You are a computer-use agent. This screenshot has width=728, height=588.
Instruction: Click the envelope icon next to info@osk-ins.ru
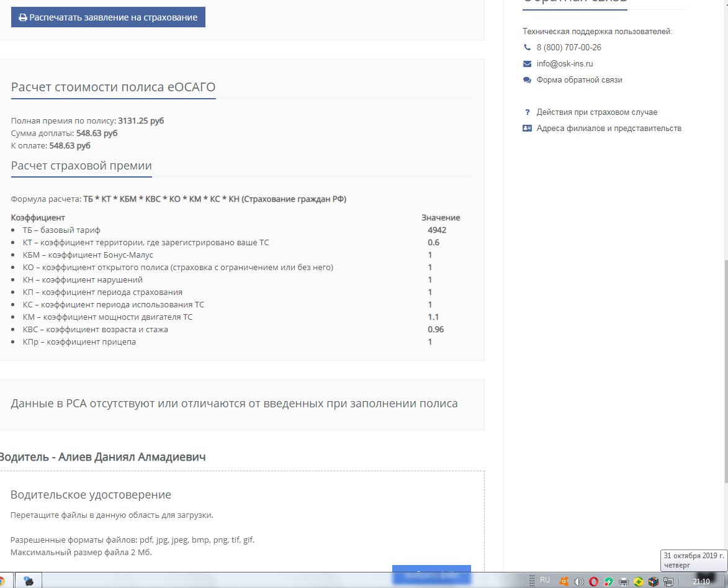tap(527, 63)
